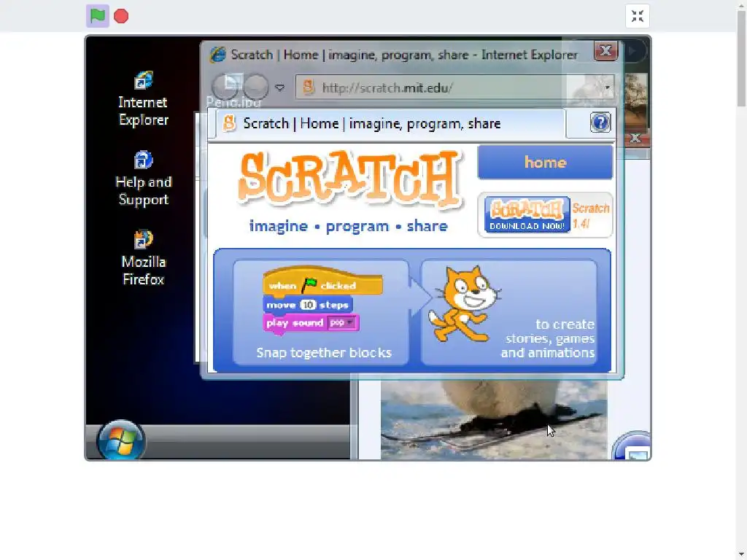Open the Help and Support desktop icon
The image size is (747, 560).
(x=143, y=179)
